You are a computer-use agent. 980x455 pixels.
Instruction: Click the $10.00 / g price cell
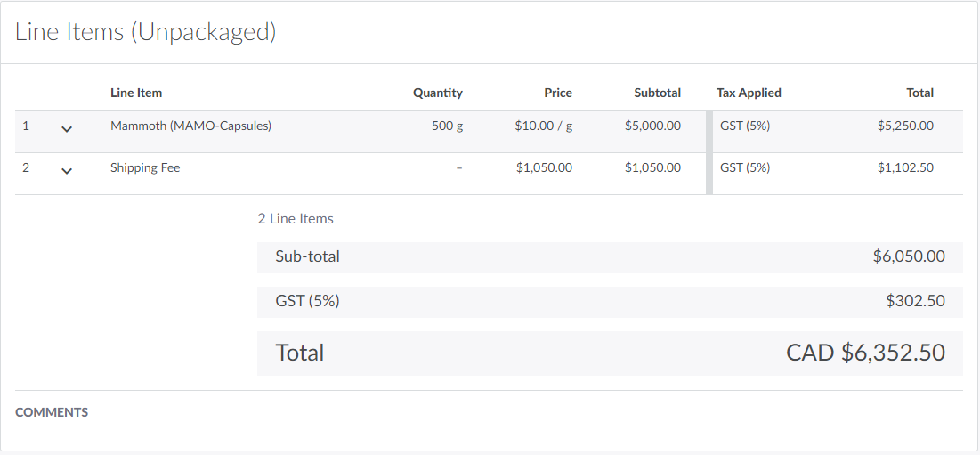pyautogui.click(x=543, y=126)
